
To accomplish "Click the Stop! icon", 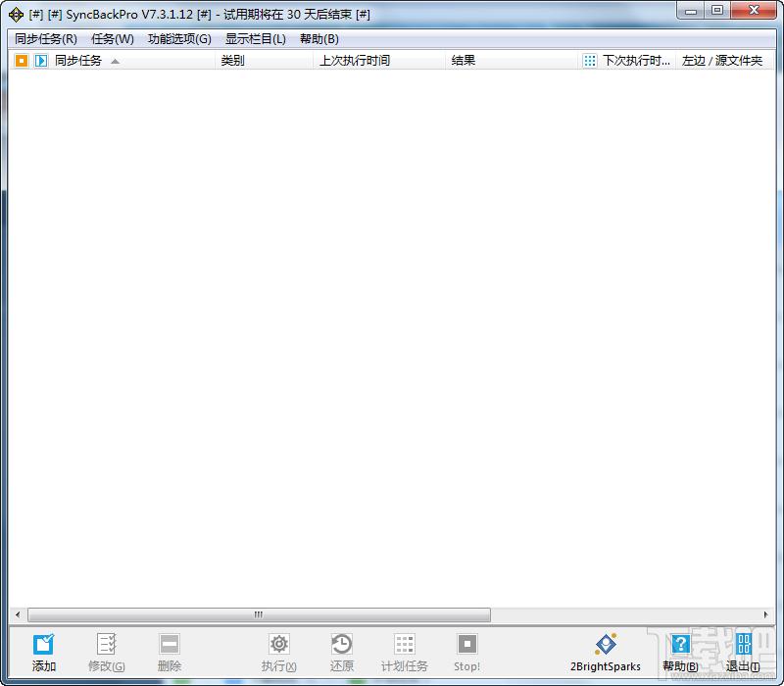I will pos(467,644).
